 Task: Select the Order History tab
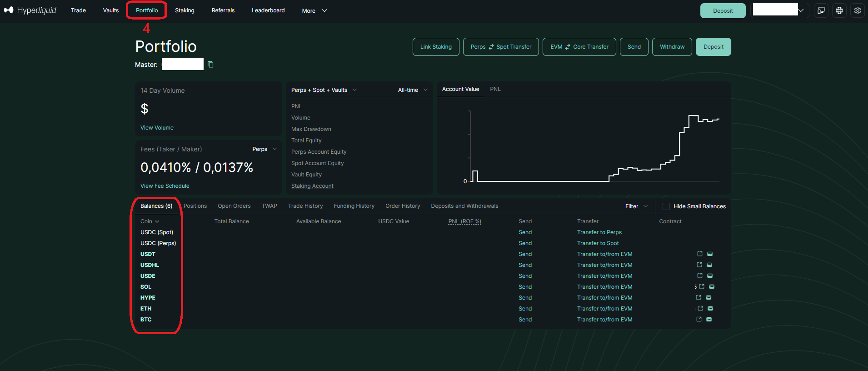[403, 206]
